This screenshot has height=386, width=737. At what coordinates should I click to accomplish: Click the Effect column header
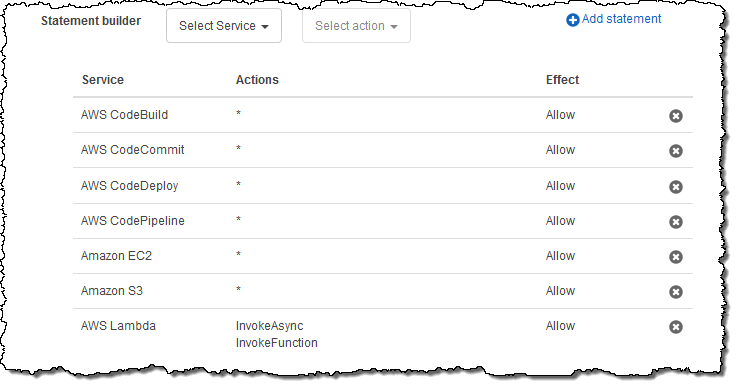tap(562, 80)
